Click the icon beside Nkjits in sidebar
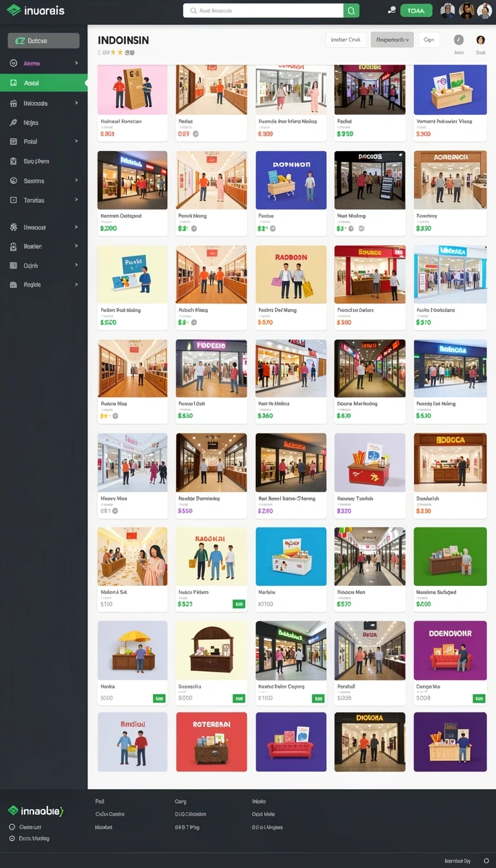The image size is (496, 868). 14,123
